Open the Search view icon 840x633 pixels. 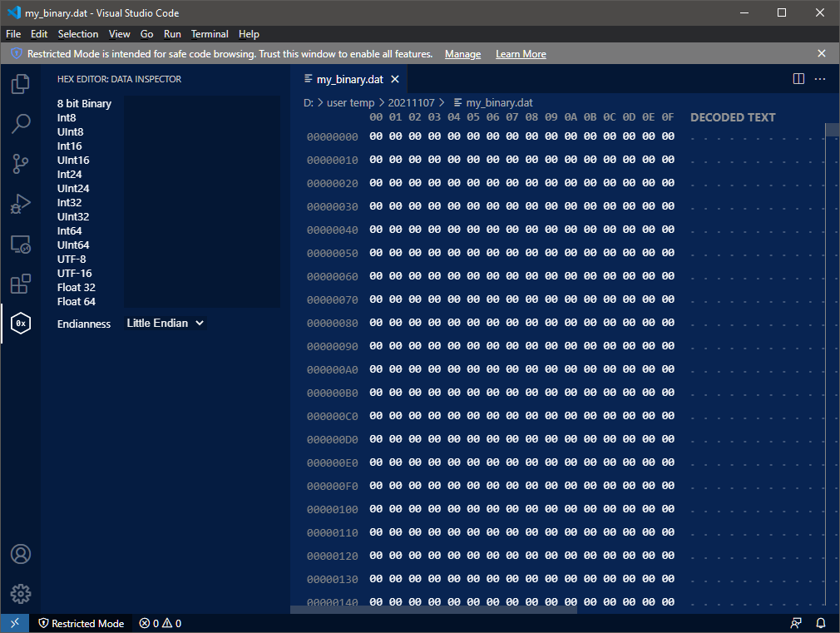click(20, 123)
